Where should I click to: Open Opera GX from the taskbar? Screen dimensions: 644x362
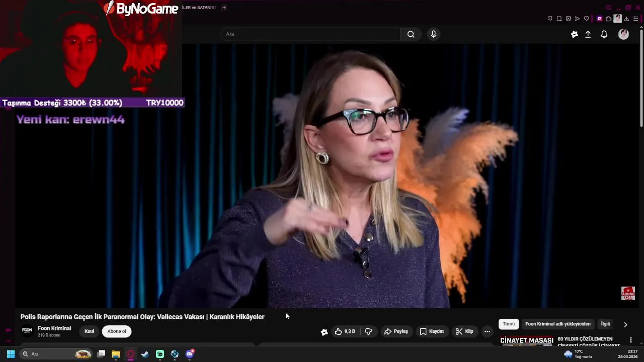point(130,354)
